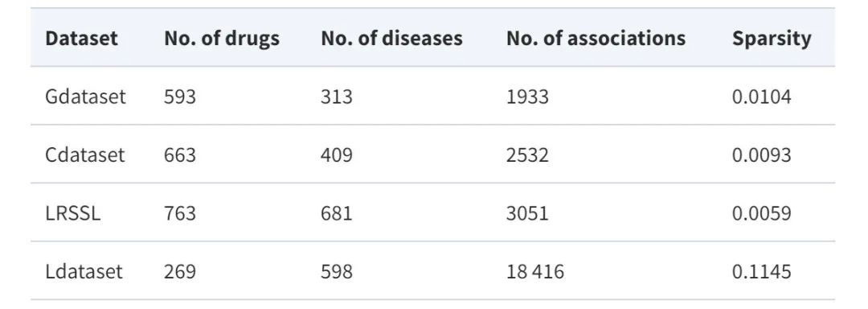Viewport: 868px width, 309px height.
Task: Click the No. of drugs header
Action: point(222,38)
